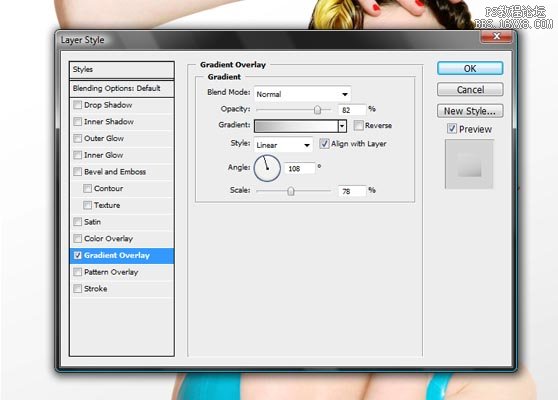Screen dimensions: 558x400
Task: Click the OK button
Action: (470, 68)
